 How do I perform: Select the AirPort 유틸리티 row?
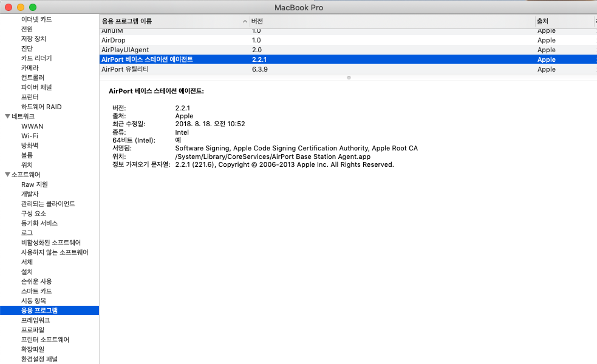[348, 69]
